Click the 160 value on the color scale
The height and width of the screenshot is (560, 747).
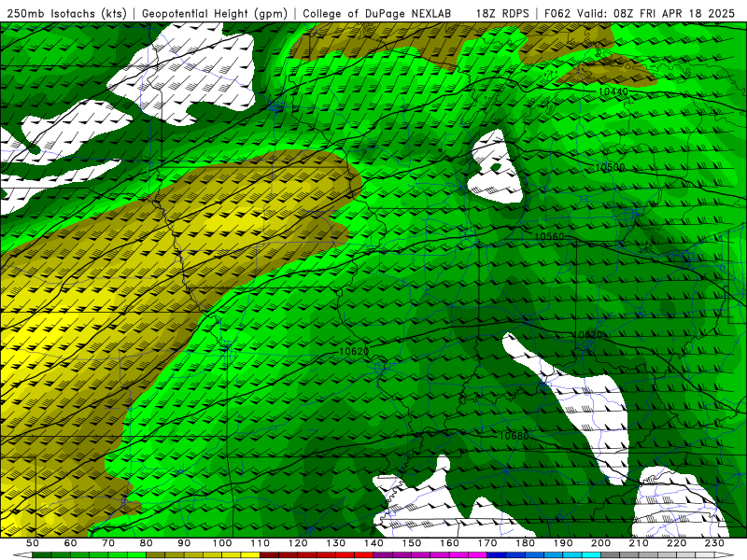click(x=450, y=543)
